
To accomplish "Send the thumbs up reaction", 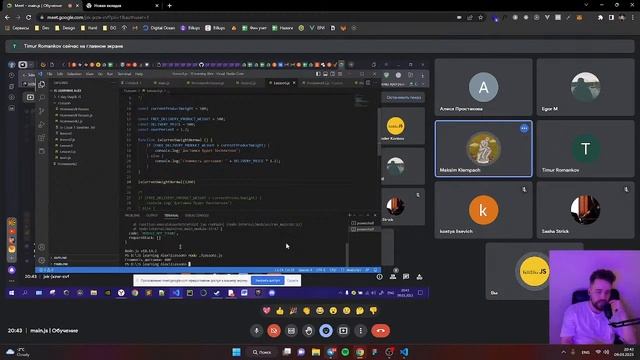I will tap(280, 311).
